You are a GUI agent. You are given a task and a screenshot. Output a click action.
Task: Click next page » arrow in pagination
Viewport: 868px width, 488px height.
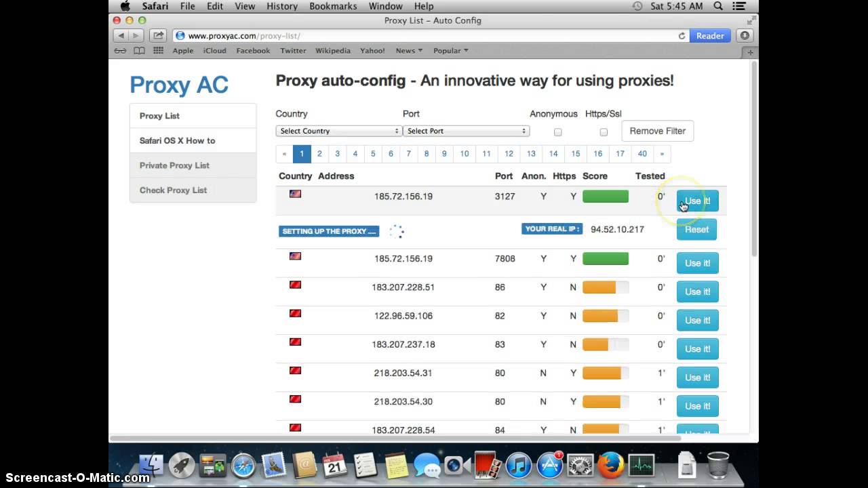662,154
